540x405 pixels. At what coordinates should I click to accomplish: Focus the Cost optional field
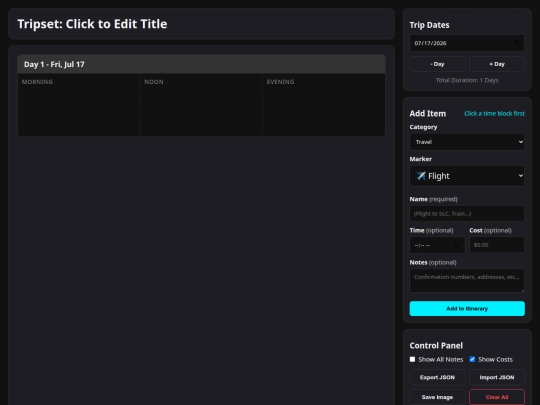497,245
